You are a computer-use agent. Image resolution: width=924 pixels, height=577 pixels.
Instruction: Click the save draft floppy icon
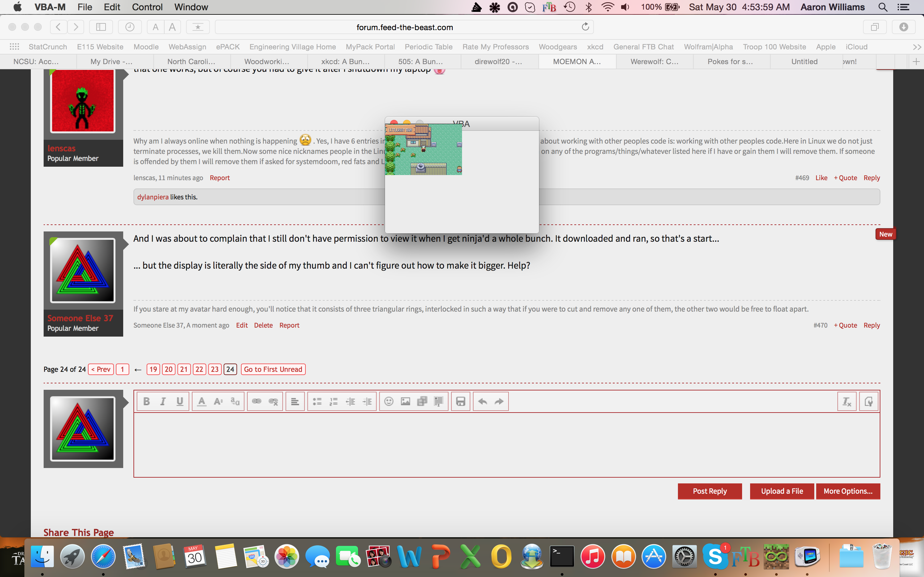(460, 401)
